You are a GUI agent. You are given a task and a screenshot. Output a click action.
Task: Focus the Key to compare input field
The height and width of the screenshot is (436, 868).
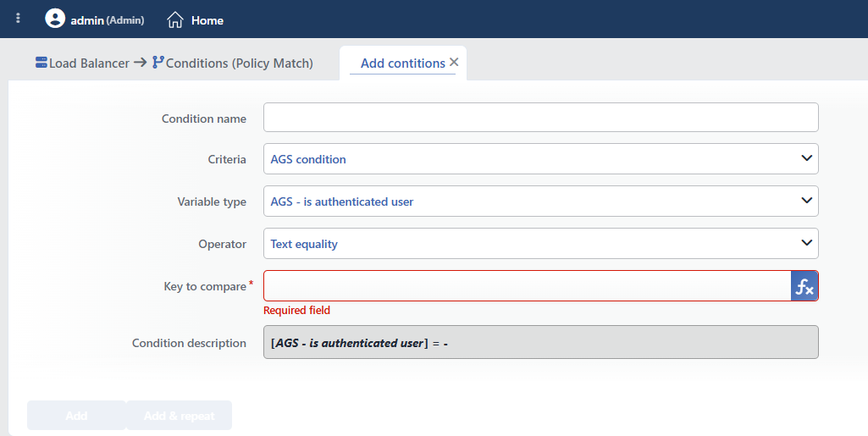click(527, 286)
